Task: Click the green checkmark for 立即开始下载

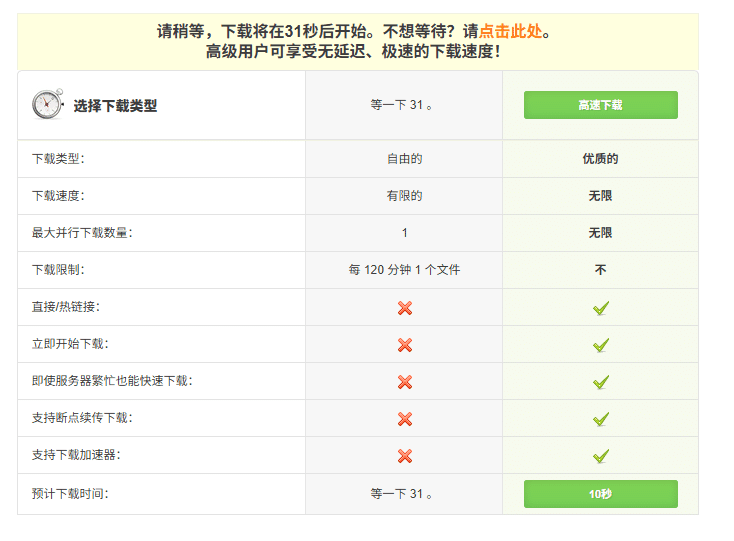Action: pyautogui.click(x=600, y=345)
